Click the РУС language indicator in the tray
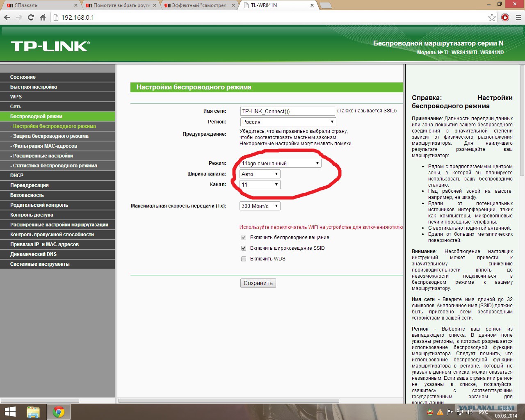Screen dimensions: 525x420 pos(484,412)
